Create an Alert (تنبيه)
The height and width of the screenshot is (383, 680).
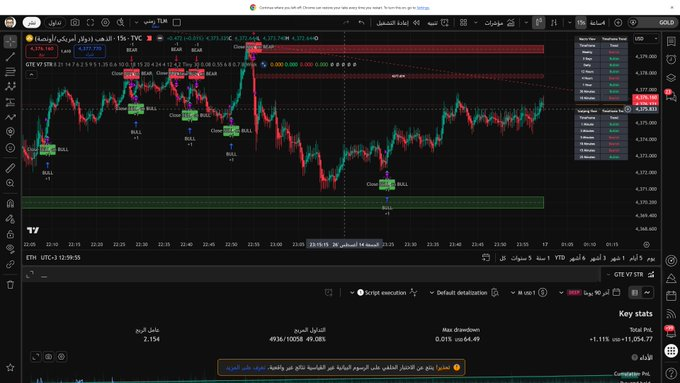(438, 23)
